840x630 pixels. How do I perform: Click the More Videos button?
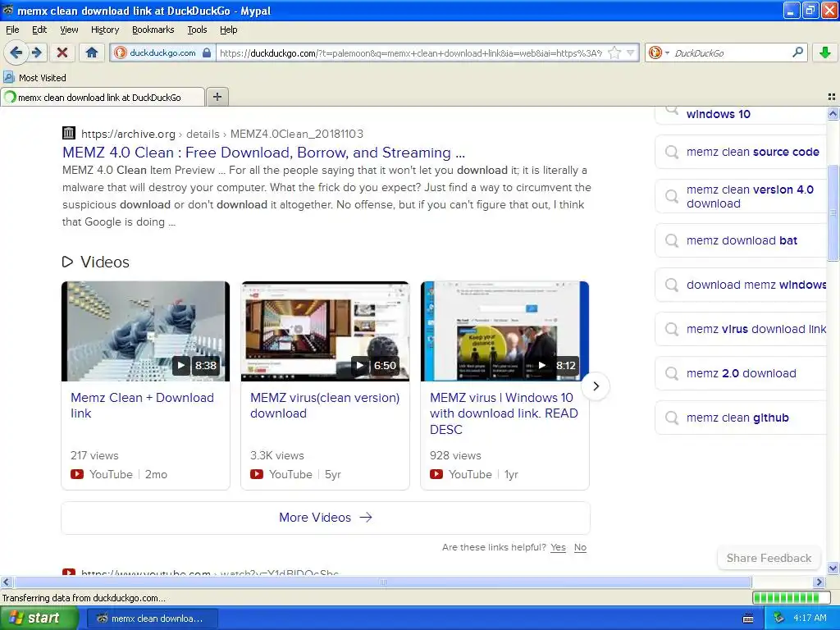coord(325,518)
